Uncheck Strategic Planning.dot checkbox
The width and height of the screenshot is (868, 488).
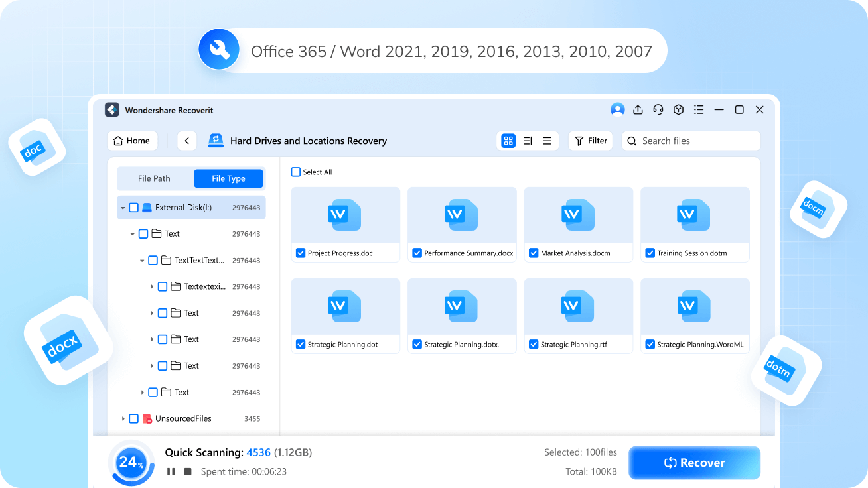point(301,345)
